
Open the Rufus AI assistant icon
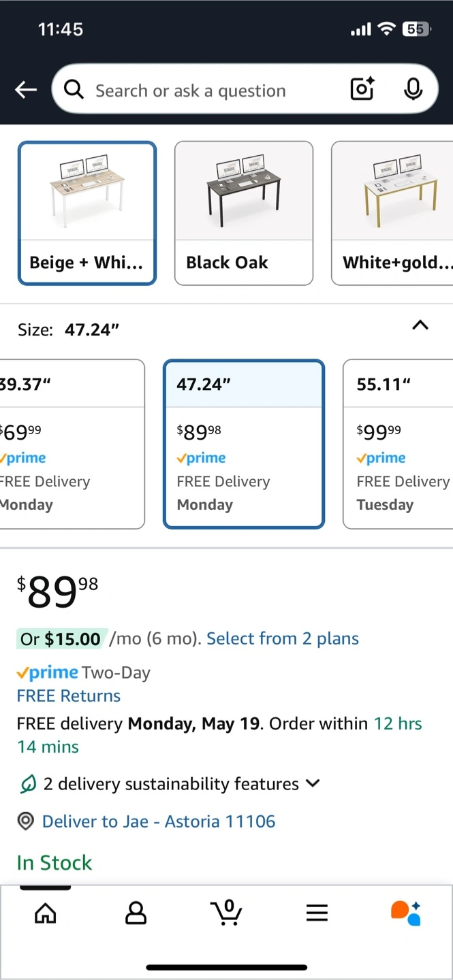pos(406,913)
